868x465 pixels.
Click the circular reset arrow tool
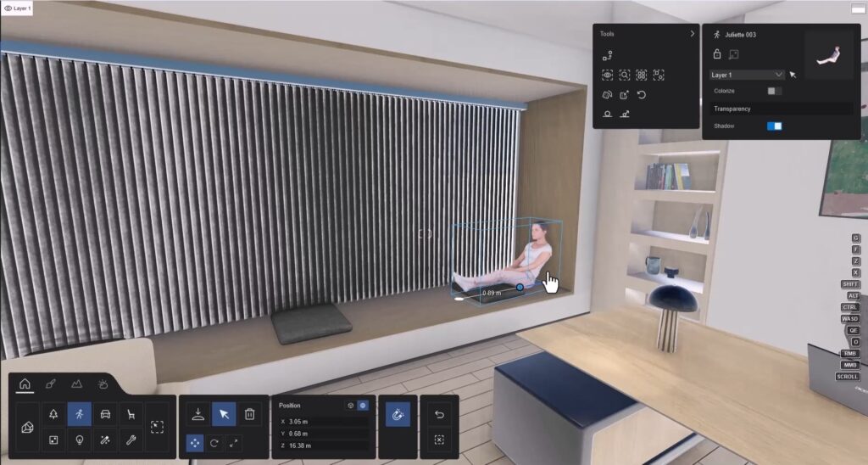coord(642,95)
